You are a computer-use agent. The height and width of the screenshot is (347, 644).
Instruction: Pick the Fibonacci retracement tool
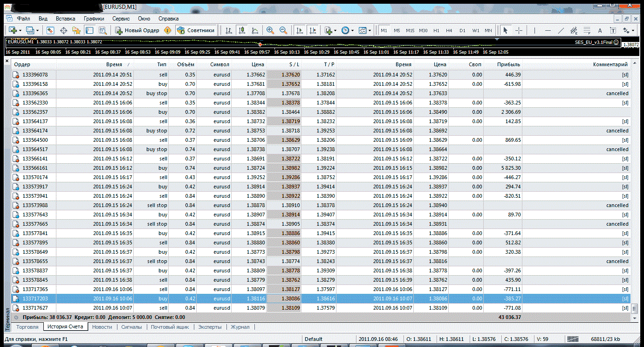pos(587,30)
